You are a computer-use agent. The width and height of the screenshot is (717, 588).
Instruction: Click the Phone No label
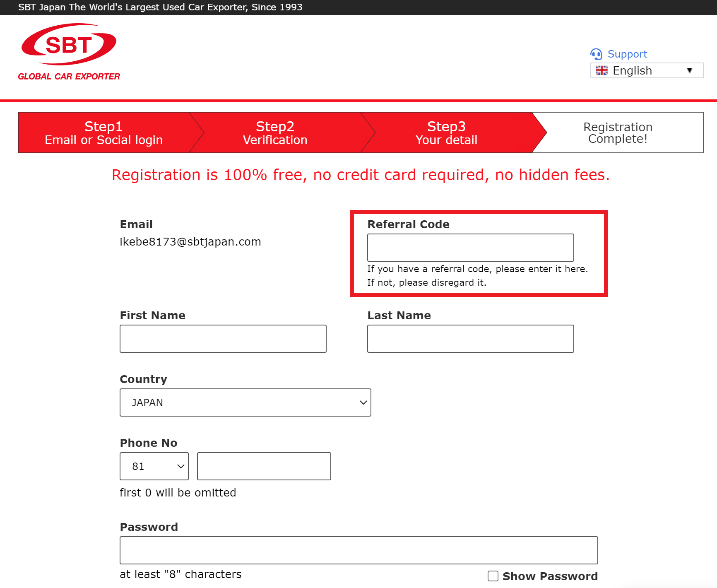coord(149,443)
